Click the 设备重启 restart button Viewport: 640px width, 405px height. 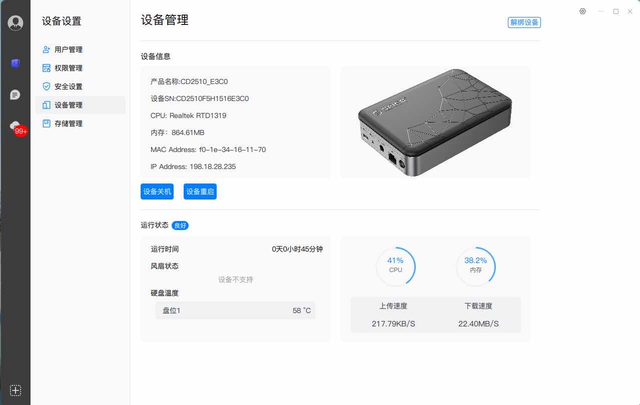(x=200, y=191)
